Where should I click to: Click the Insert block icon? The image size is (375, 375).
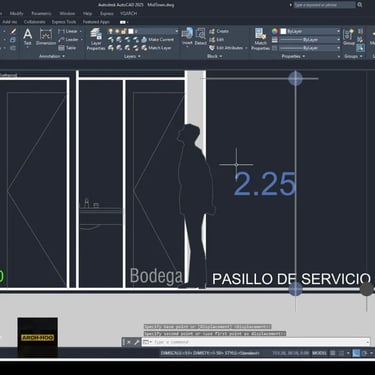pyautogui.click(x=187, y=37)
